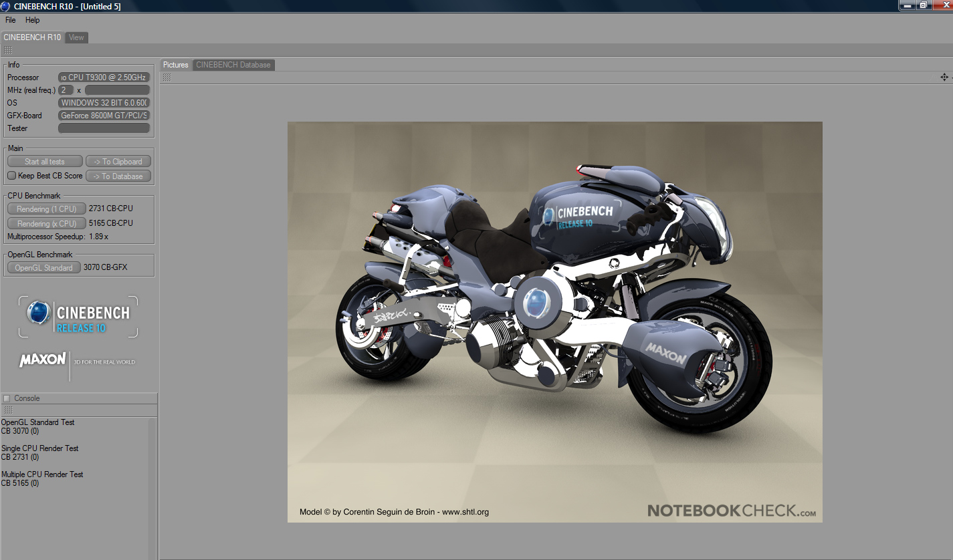Viewport: 953px width, 560px height.
Task: Switch to the CINEBENCH R10 tab
Action: pos(32,37)
